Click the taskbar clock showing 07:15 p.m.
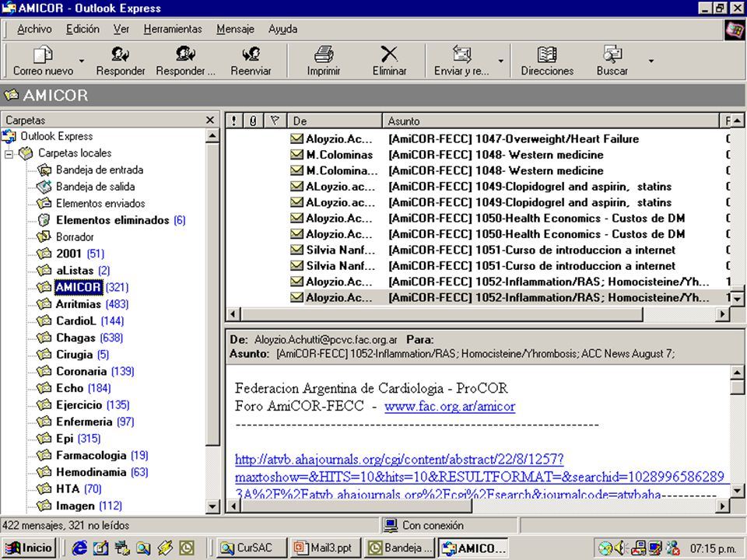The image size is (747, 560). [712, 548]
